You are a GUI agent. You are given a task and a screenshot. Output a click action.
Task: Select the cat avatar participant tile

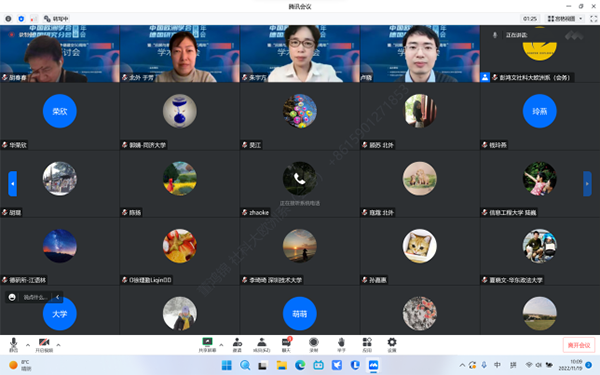pyautogui.click(x=419, y=251)
